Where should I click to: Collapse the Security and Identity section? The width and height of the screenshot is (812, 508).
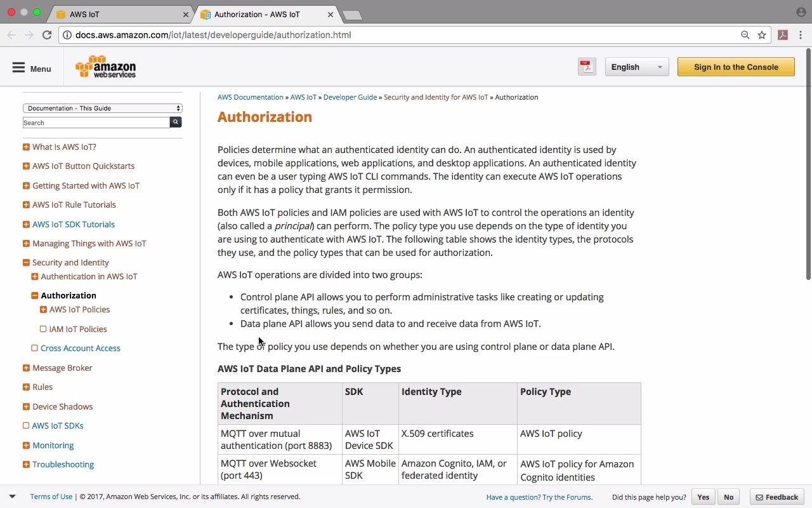point(26,262)
